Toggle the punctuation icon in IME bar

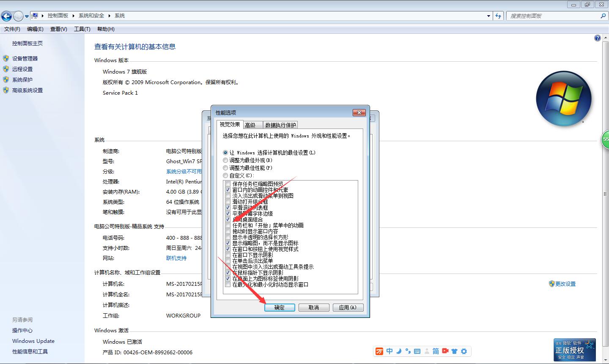pyautogui.click(x=408, y=351)
